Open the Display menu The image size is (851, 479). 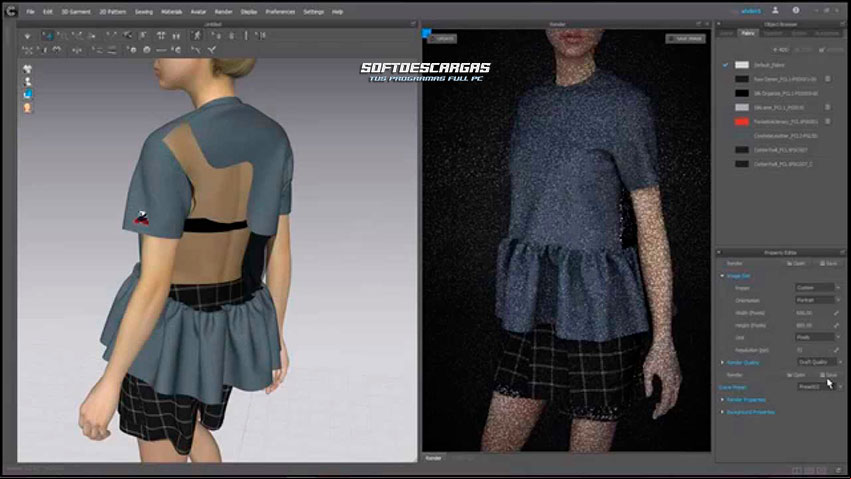coord(249,11)
